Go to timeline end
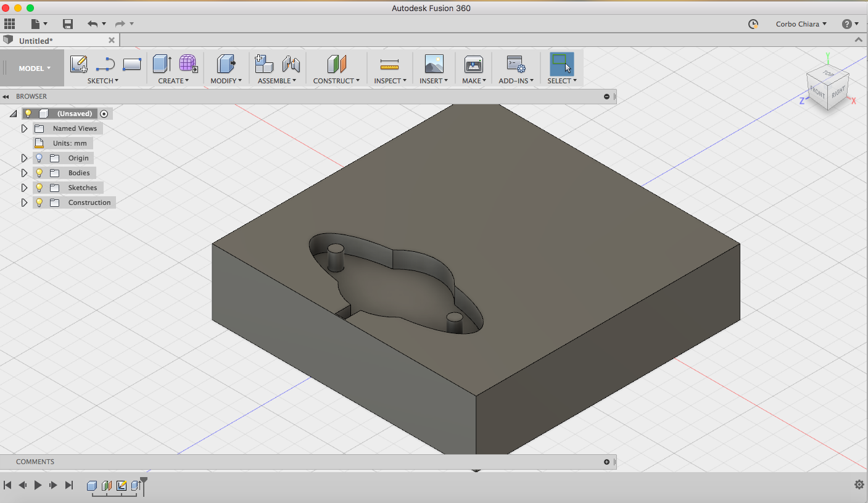The image size is (868, 503). 68,485
